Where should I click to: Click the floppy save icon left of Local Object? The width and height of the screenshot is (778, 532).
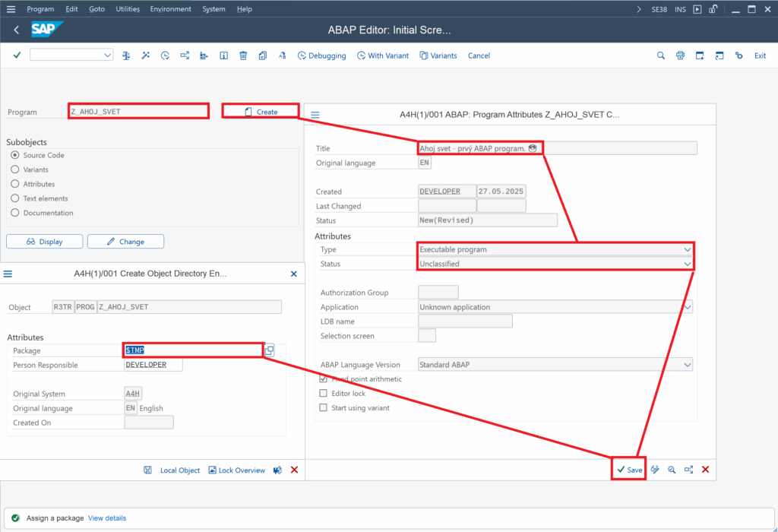pyautogui.click(x=148, y=470)
